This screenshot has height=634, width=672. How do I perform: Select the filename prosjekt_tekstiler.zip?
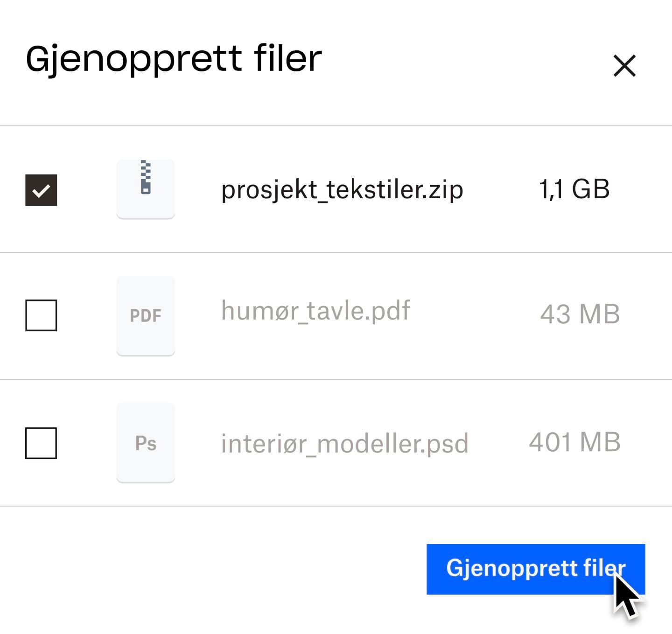342,189
